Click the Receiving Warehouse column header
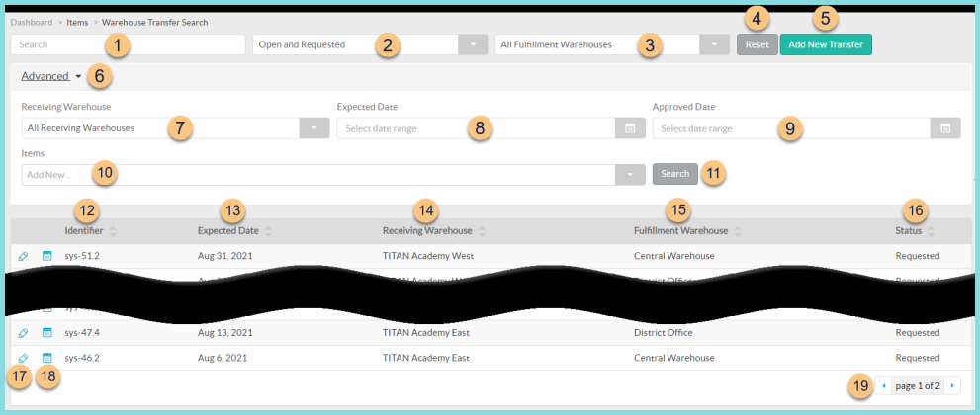The width and height of the screenshot is (980, 415). [427, 231]
